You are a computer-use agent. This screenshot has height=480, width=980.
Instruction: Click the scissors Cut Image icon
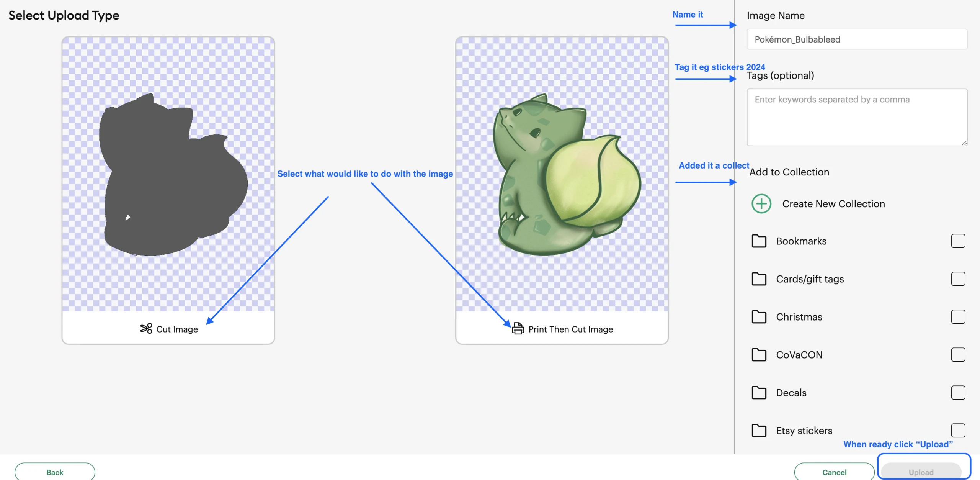pos(146,329)
